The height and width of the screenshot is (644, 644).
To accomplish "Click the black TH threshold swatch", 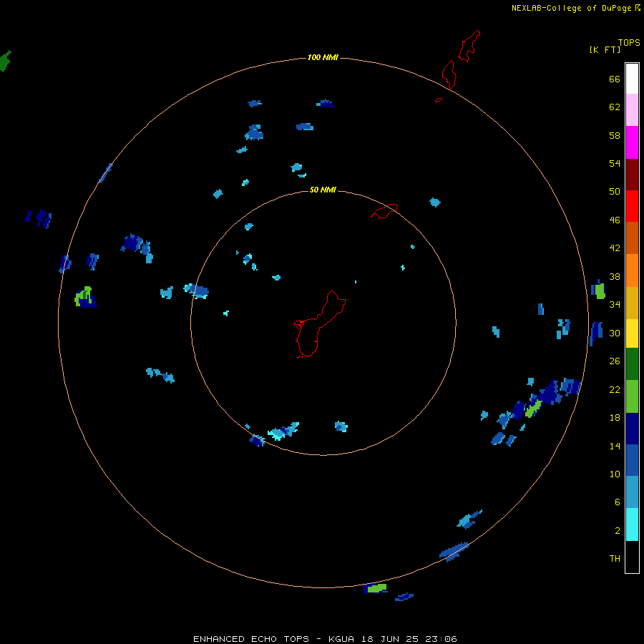I will click(632, 557).
